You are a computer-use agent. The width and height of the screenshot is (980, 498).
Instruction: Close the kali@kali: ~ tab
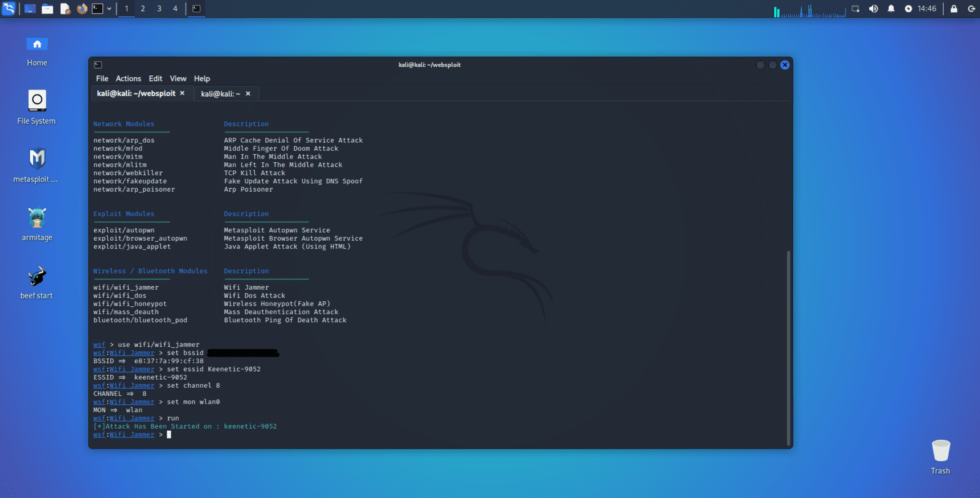(248, 94)
